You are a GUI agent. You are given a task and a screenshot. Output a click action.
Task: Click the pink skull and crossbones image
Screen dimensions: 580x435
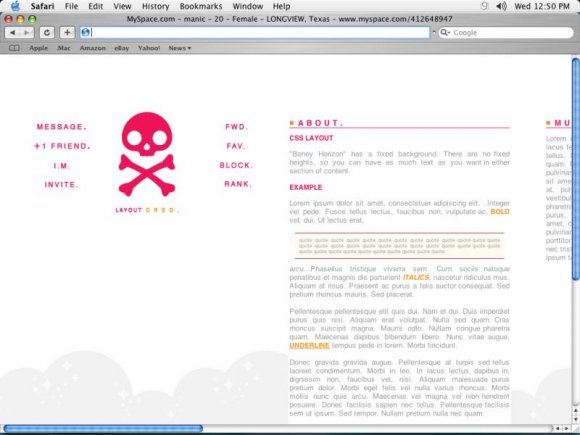coord(147,154)
